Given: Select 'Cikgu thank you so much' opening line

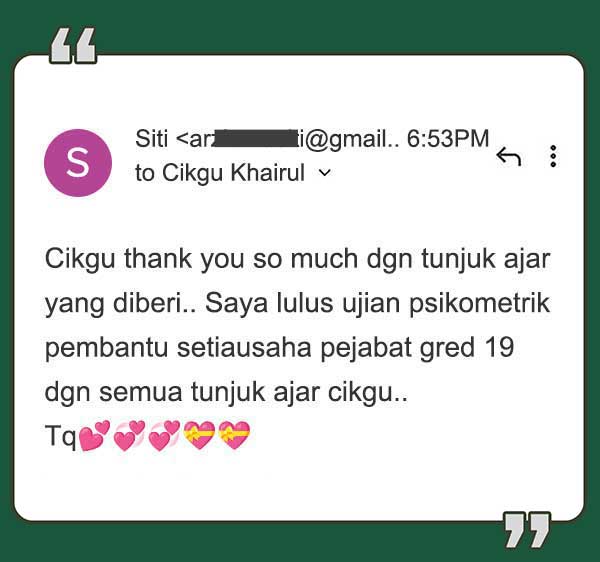Looking at the screenshot, I should (201, 260).
